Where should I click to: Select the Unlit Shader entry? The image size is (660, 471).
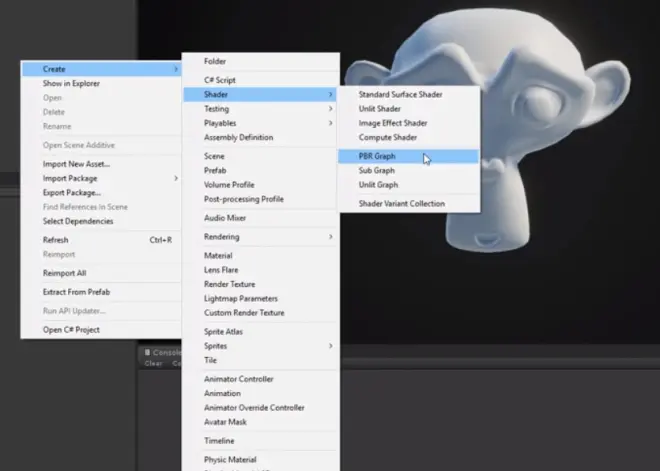coord(408,109)
